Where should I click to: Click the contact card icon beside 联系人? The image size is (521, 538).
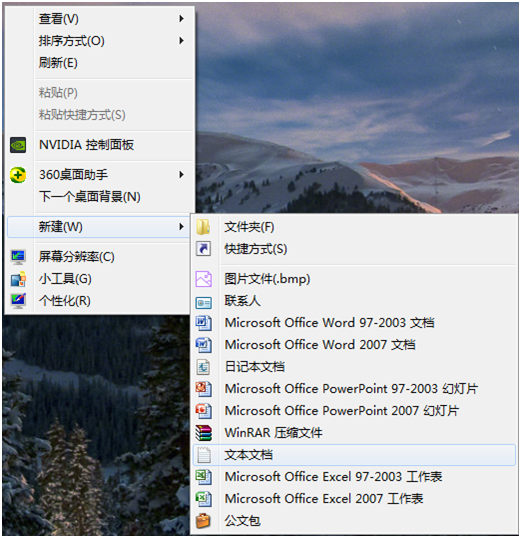[x=204, y=302]
